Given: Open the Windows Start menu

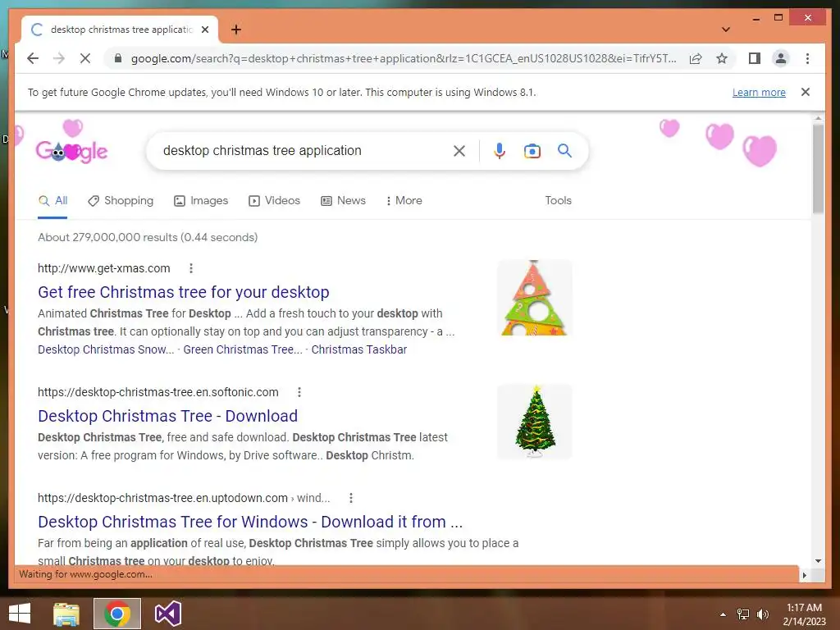Looking at the screenshot, I should [20, 614].
